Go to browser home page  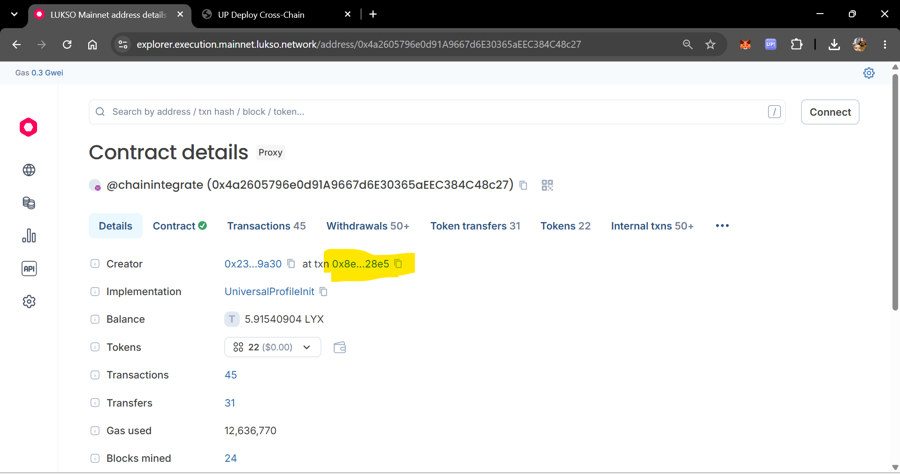pos(92,44)
